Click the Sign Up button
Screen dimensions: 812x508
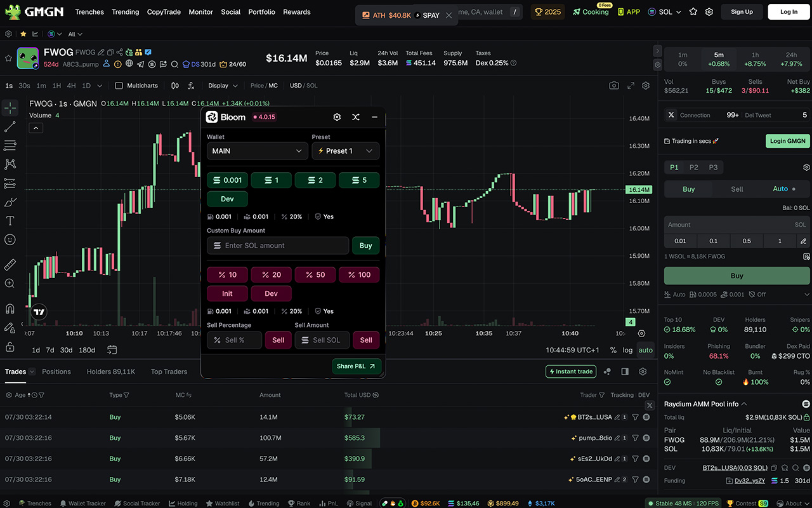(742, 11)
